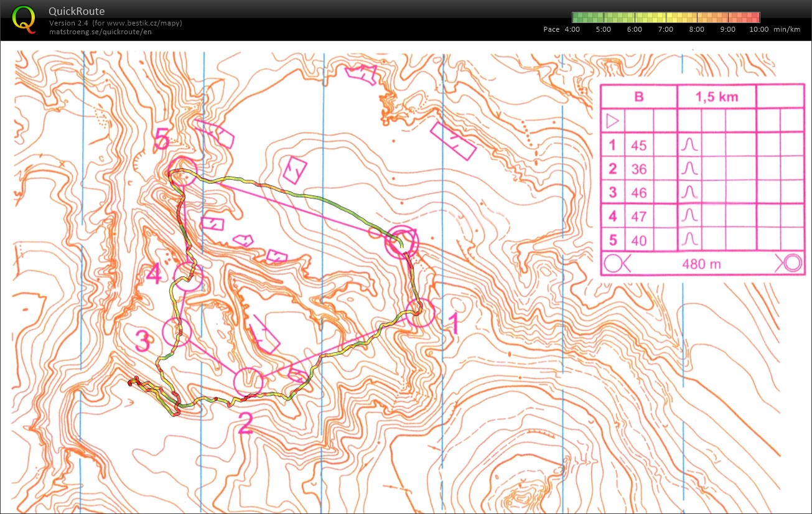The image size is (812, 514).
Task: Click control circle 4 on the map
Action: 188,276
